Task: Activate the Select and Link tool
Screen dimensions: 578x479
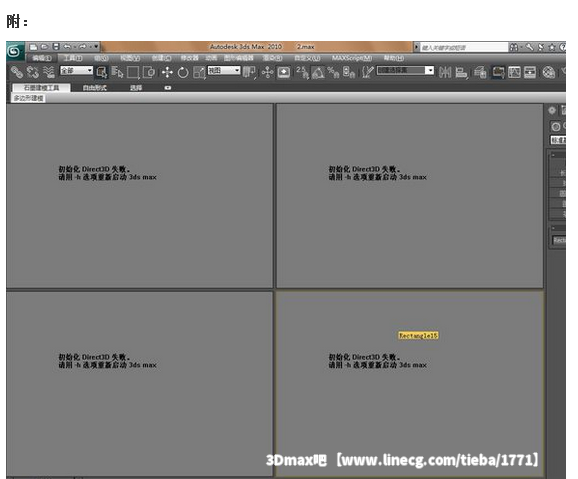Action: [x=17, y=72]
